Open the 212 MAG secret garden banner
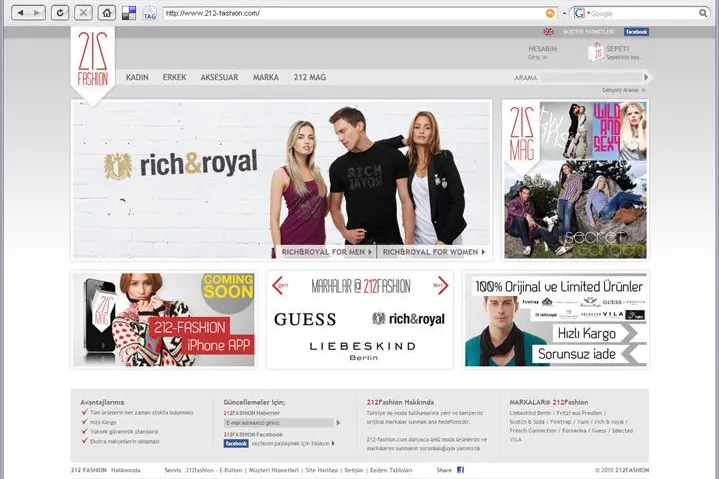This screenshot has height=479, width=719. point(575,180)
